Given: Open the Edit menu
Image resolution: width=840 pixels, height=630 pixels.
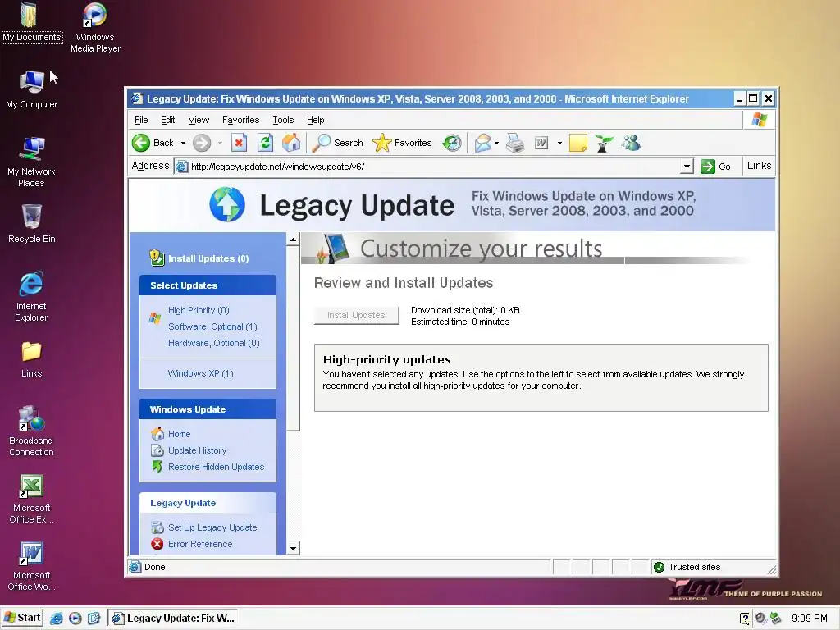Looking at the screenshot, I should point(167,120).
